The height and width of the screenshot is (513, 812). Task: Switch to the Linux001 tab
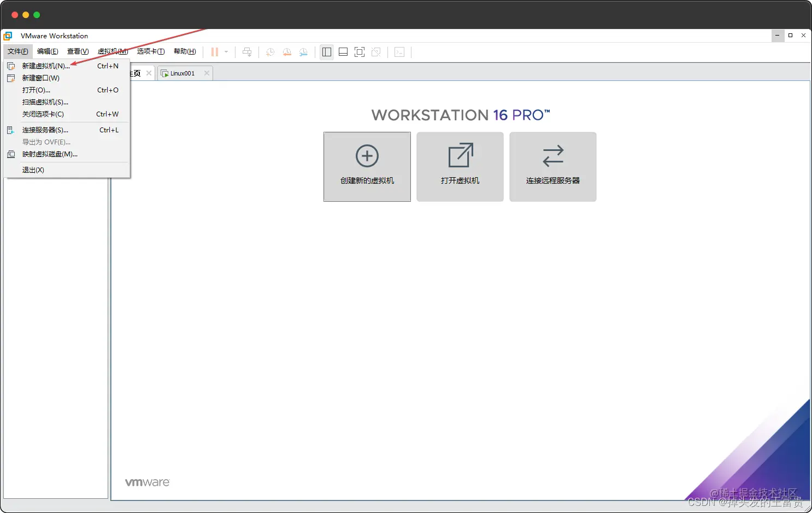(185, 73)
